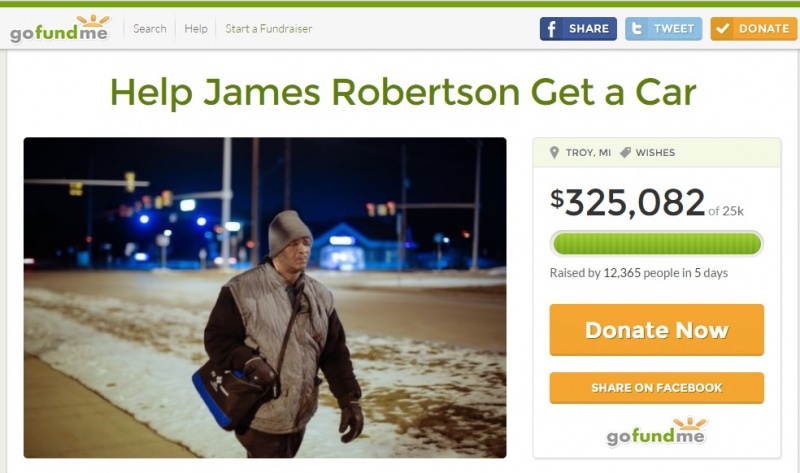Image resolution: width=800 pixels, height=473 pixels.
Task: Click the Help James Robertson Get a Car title
Action: tap(403, 92)
